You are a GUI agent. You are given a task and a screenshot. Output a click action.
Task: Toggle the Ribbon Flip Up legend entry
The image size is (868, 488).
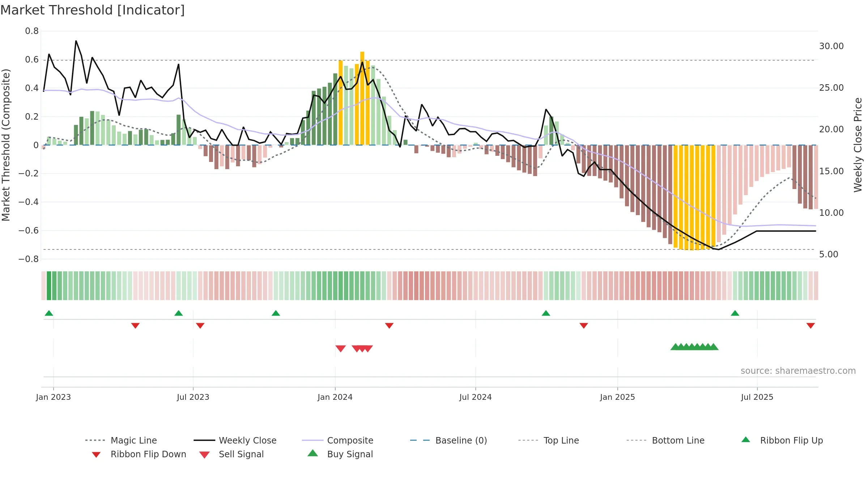pyautogui.click(x=782, y=440)
